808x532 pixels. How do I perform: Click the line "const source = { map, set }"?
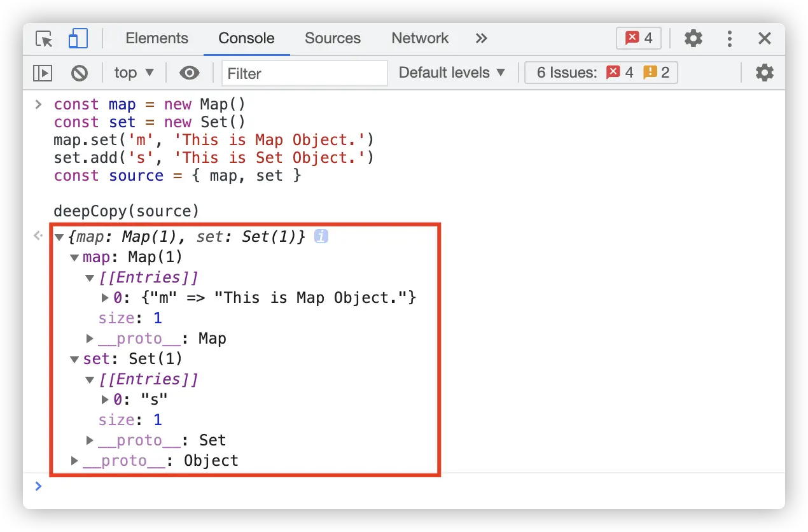[x=178, y=176]
